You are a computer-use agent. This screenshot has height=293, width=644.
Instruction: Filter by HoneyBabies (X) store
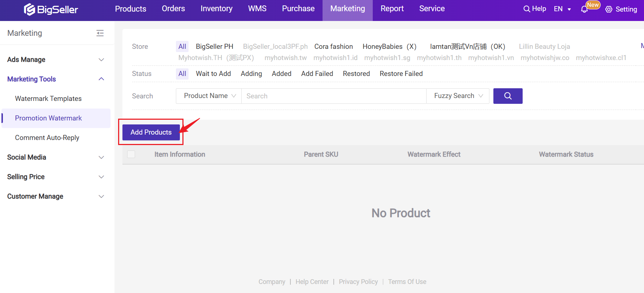[389, 46]
